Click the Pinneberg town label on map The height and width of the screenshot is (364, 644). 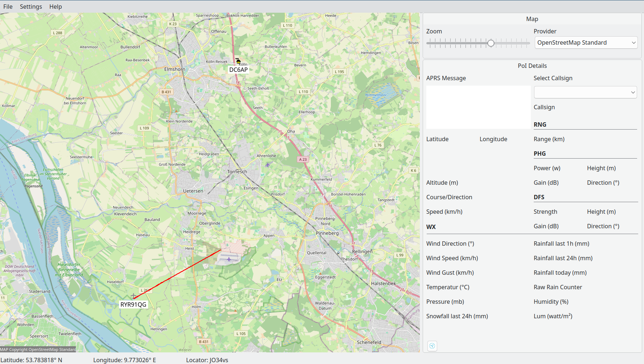click(x=327, y=233)
